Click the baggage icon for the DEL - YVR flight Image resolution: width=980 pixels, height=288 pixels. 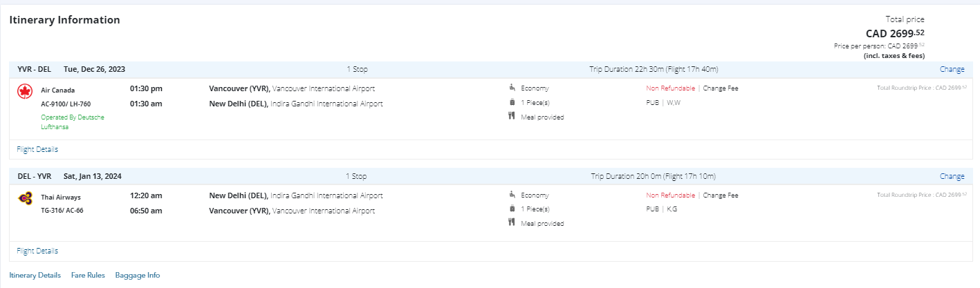512,209
